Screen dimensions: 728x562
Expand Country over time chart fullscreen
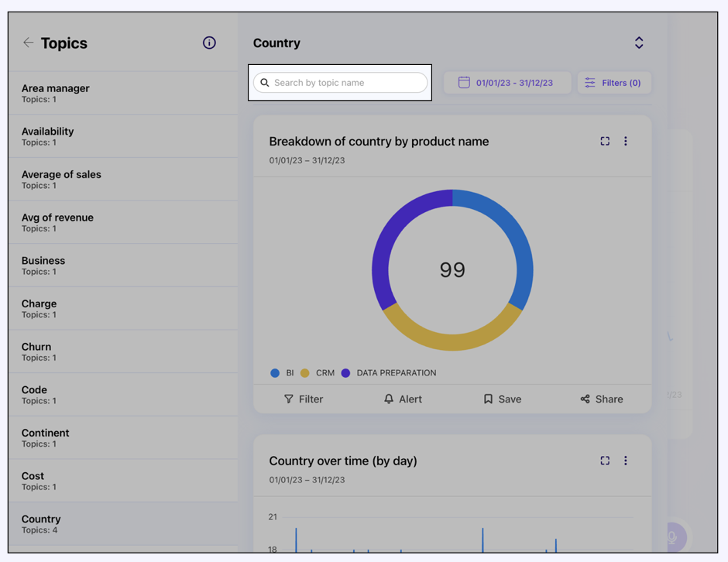click(x=605, y=461)
